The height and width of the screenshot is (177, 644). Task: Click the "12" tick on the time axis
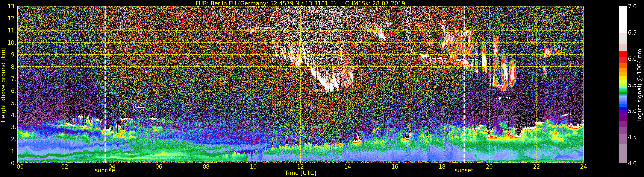300,167
